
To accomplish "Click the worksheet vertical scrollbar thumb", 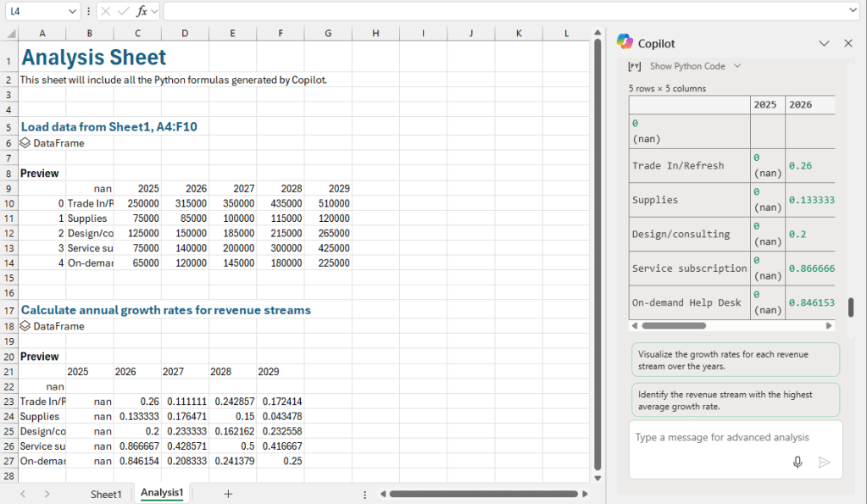I will click(x=597, y=254).
